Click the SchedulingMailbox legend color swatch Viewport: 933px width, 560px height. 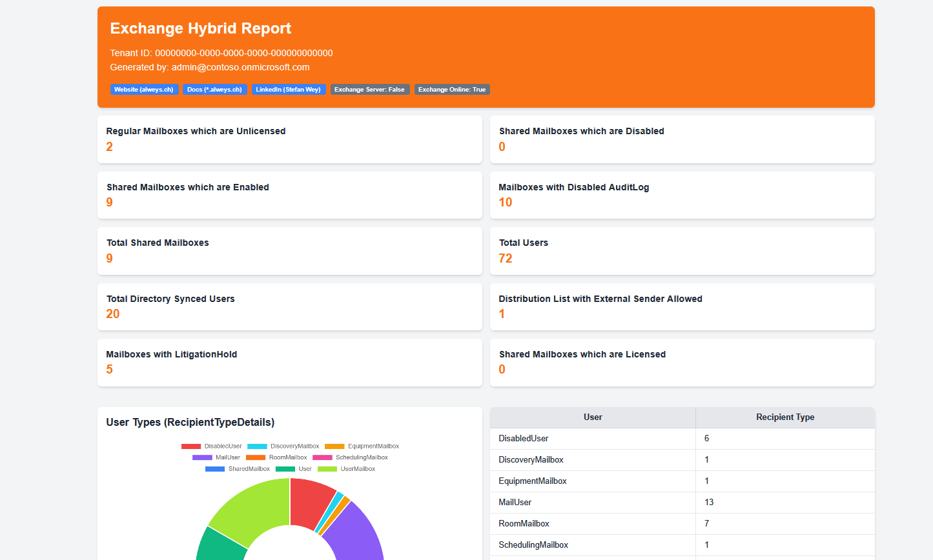click(x=323, y=457)
